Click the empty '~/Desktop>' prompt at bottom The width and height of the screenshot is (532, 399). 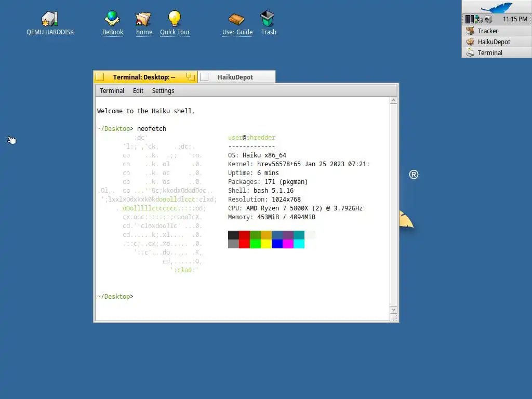point(115,296)
